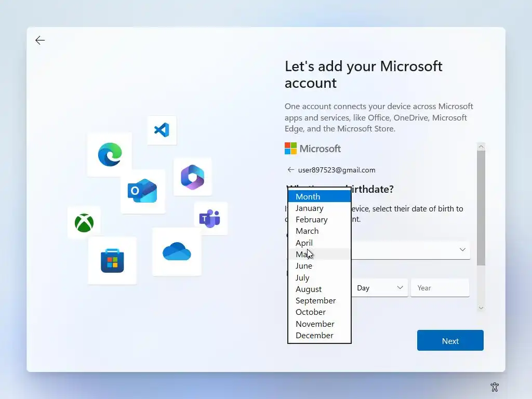Choose August from the month list
532x399 pixels.
pos(320,289)
